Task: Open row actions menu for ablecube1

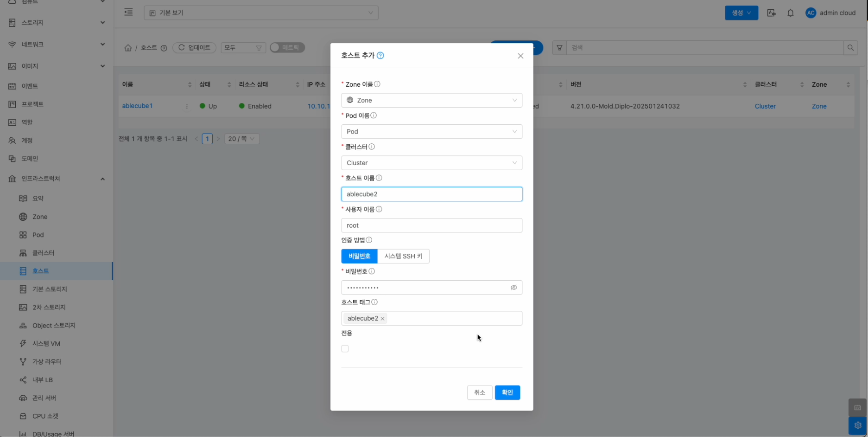Action: 187,106
